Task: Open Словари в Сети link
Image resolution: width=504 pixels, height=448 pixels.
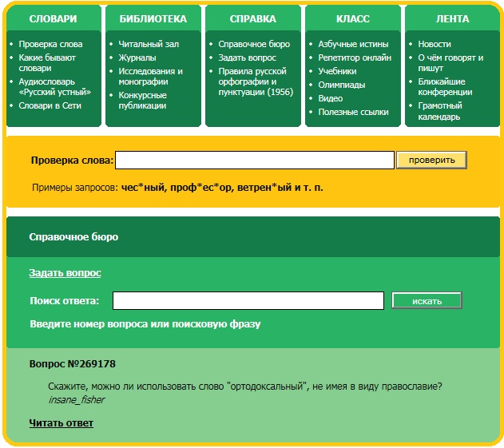Action: 50,105
